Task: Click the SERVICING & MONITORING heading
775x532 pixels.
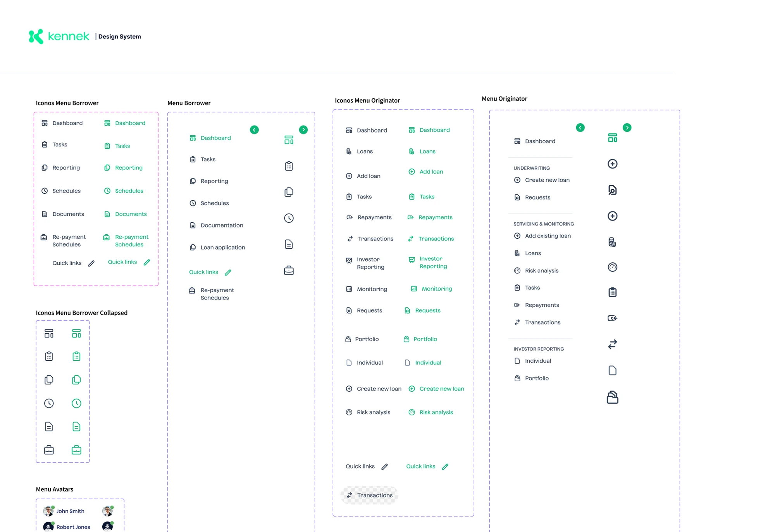Action: pos(544,224)
